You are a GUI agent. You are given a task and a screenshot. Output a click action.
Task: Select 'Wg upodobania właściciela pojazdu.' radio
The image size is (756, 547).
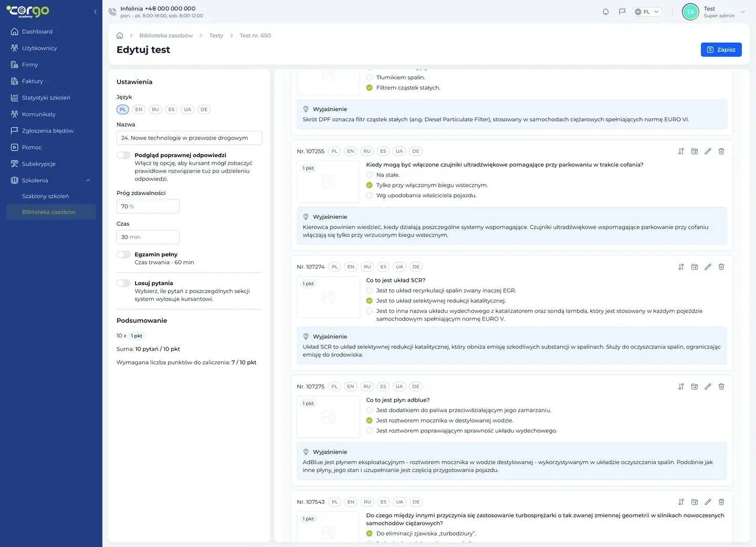369,195
